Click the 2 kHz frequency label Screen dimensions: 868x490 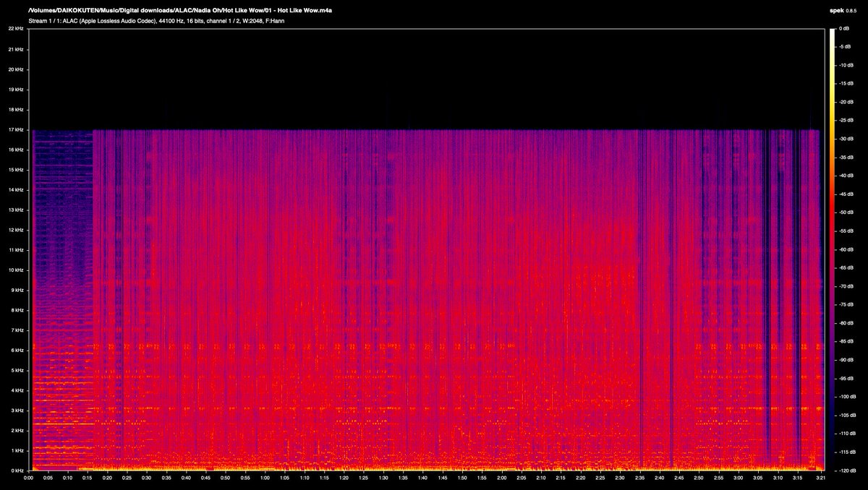[x=17, y=431]
